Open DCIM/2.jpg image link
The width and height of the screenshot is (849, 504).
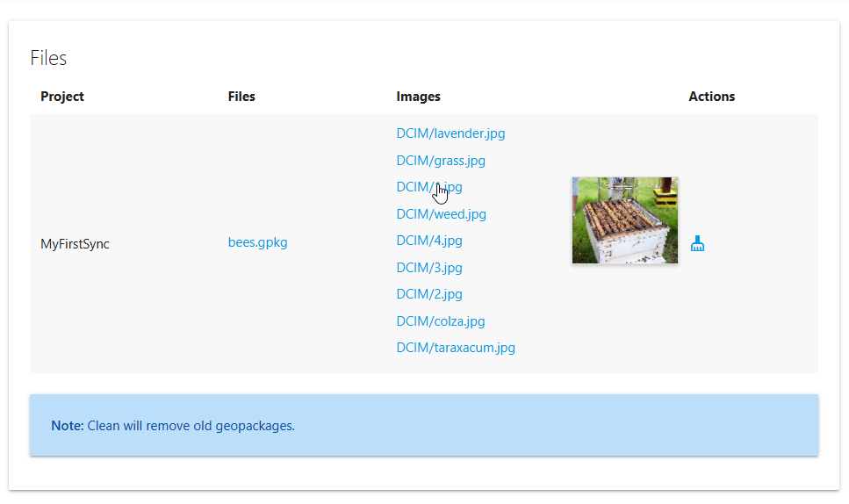(429, 294)
